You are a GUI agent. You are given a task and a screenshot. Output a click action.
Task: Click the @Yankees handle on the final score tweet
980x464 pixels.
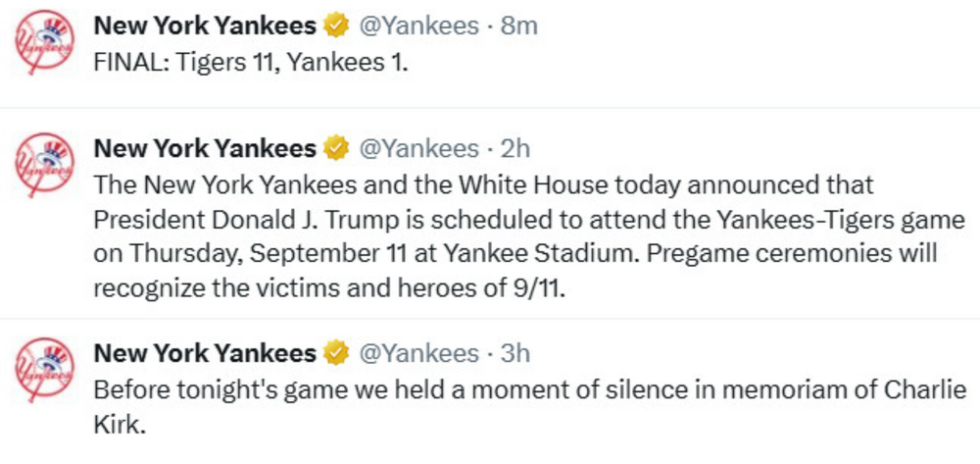pyautogui.click(x=419, y=26)
